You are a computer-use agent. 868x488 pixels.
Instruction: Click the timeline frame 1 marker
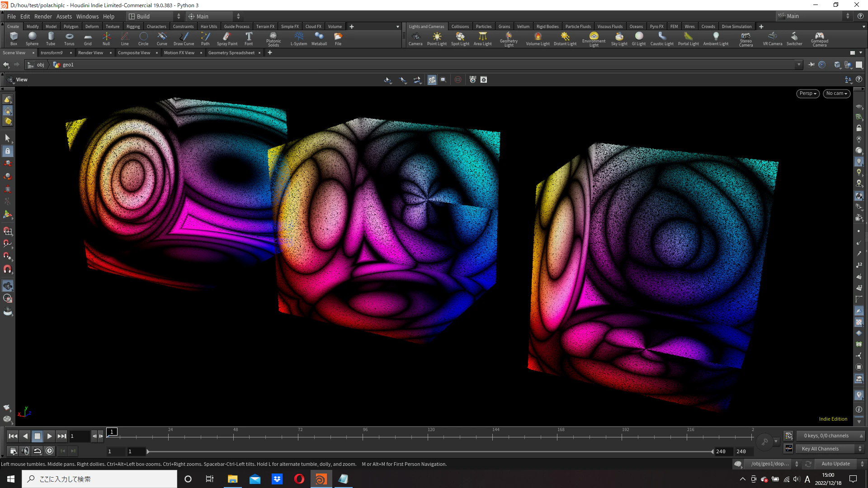coord(112,432)
